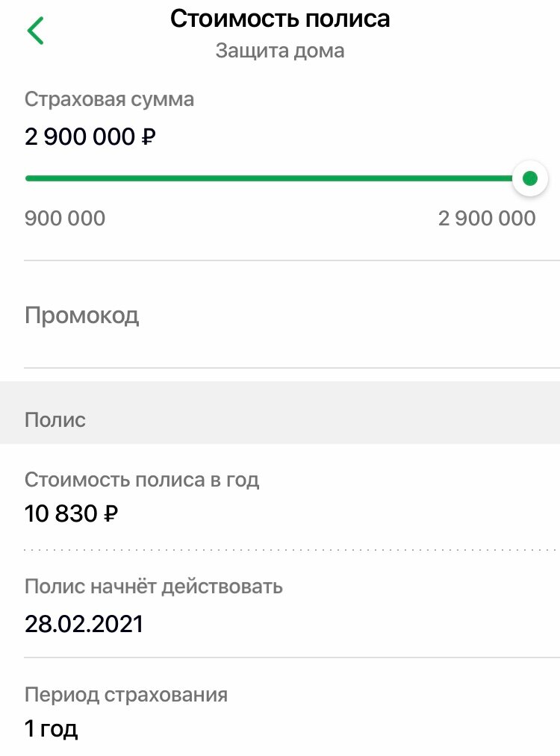Click the Период страхования label
The image size is (560, 756).
[x=126, y=696]
